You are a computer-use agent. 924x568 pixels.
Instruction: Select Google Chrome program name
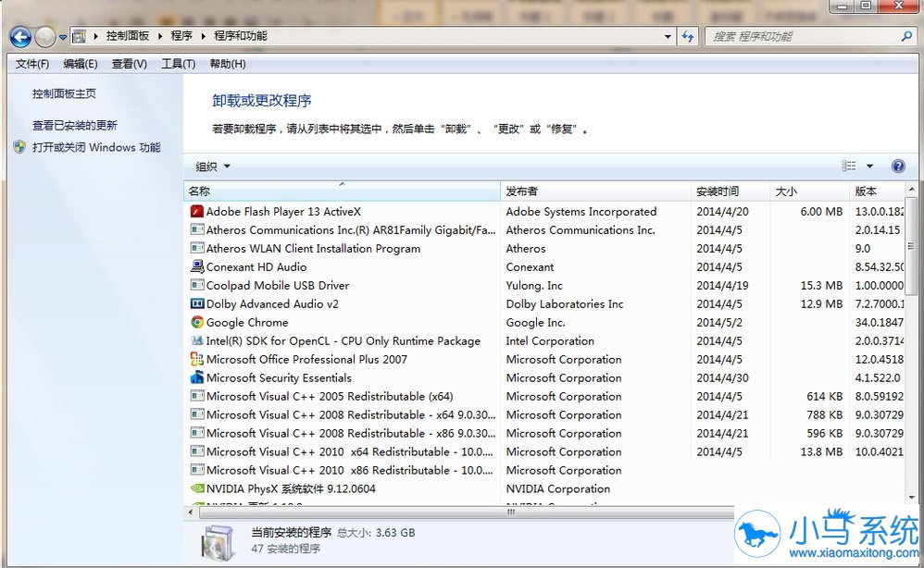[247, 322]
